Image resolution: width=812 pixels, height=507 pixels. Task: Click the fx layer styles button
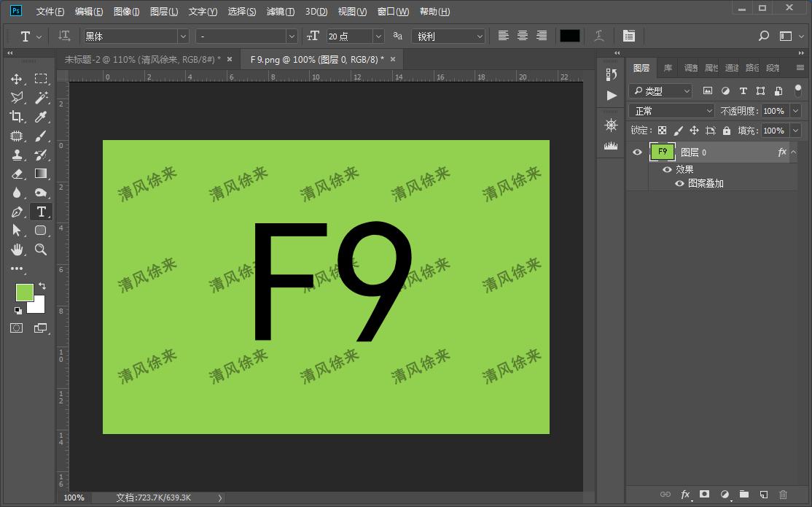click(685, 495)
